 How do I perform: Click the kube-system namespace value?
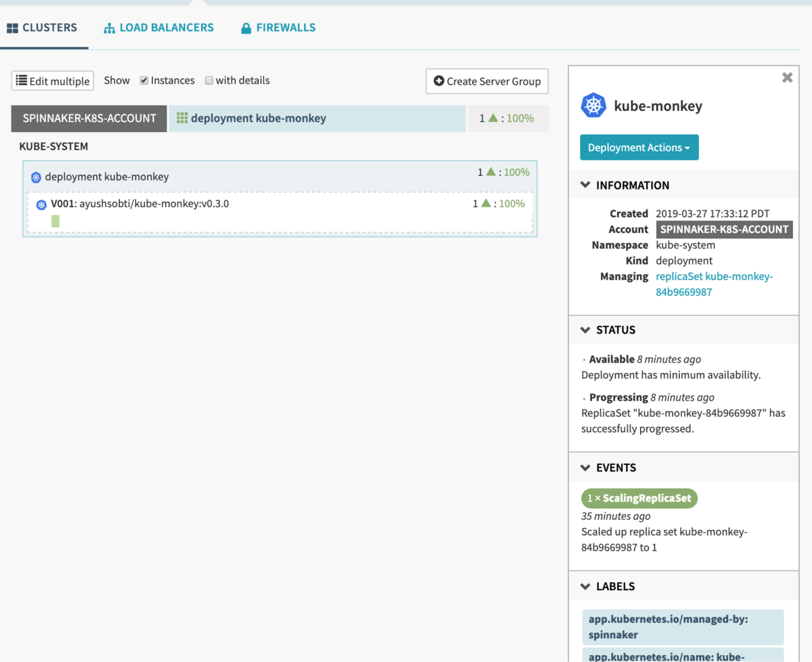685,245
